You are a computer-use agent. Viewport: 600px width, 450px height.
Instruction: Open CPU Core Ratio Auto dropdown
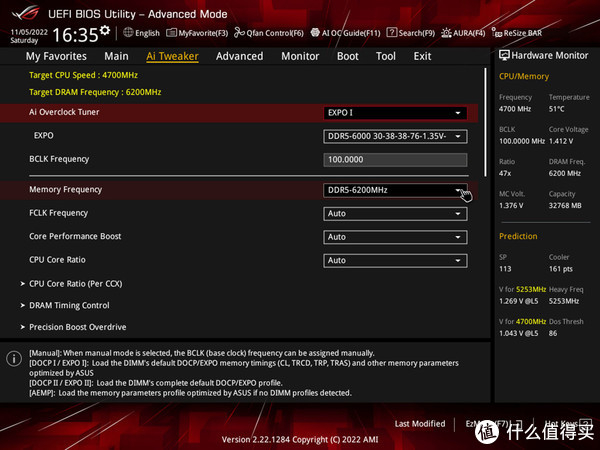click(395, 261)
